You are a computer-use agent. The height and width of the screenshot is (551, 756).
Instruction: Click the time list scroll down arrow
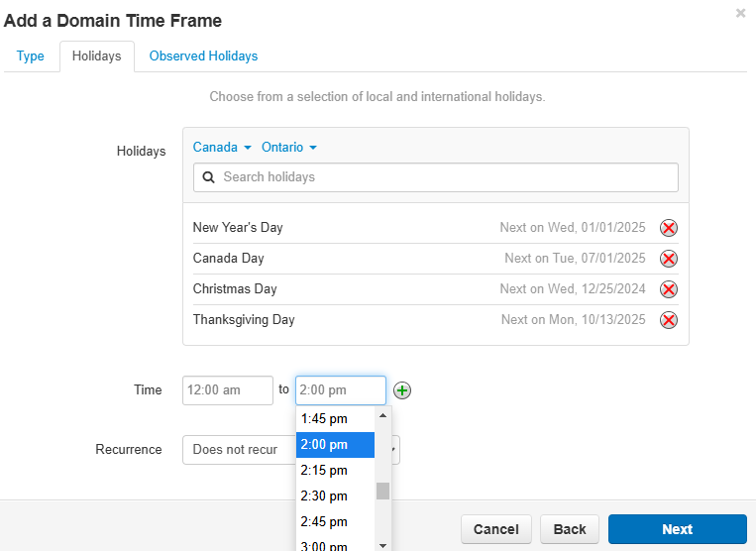pos(382,546)
